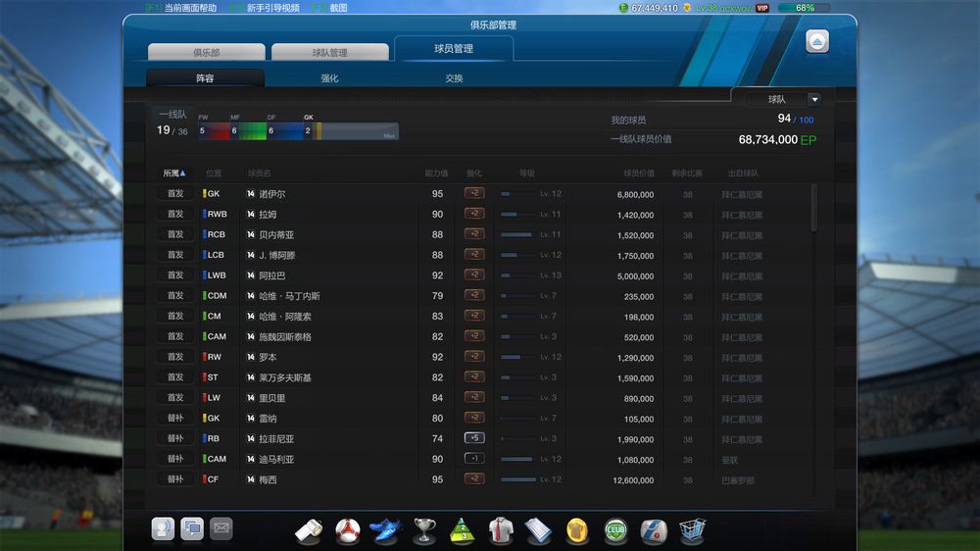Image resolution: width=980 pixels, height=551 pixels.
Task: Switch to the 球队管理 tab
Action: [x=330, y=52]
